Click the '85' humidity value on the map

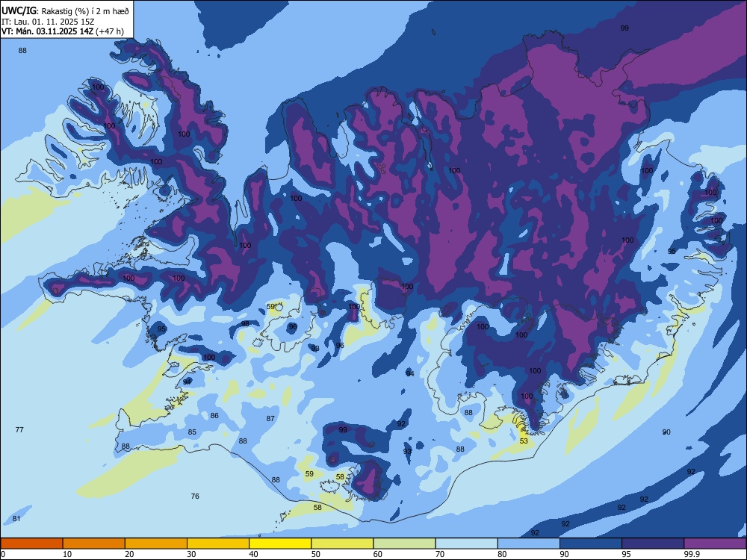pos(192,432)
